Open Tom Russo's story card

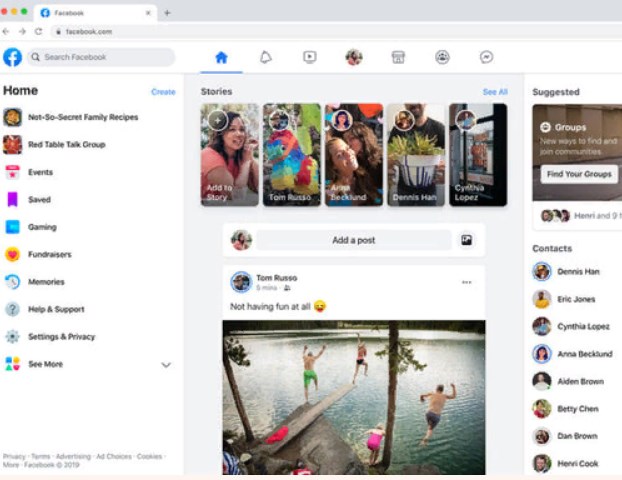[292, 155]
